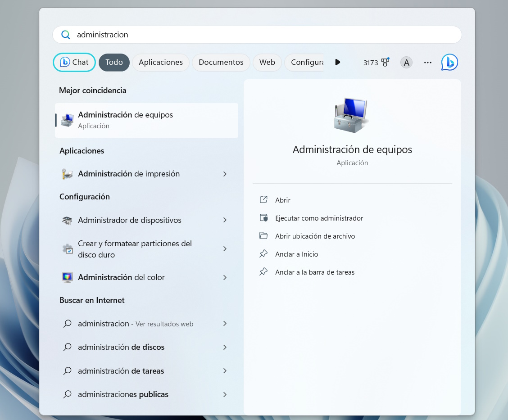Open Crear y formatear particiones del disco duro
Image resolution: width=508 pixels, height=420 pixels.
click(146, 248)
